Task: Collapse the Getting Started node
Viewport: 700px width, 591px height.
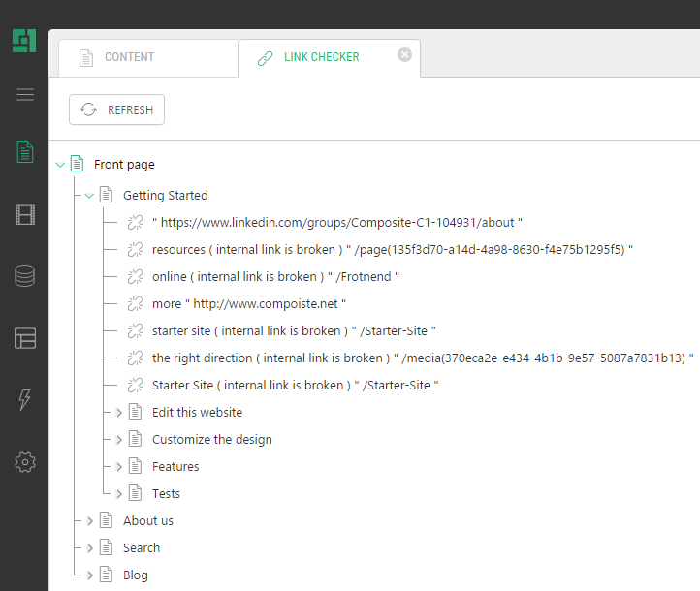Action: click(89, 196)
